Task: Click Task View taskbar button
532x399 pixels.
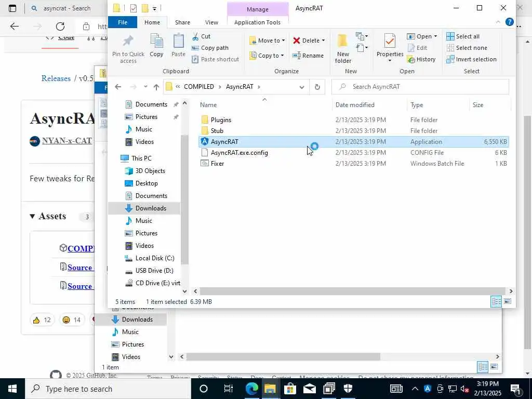Action: tap(229, 389)
